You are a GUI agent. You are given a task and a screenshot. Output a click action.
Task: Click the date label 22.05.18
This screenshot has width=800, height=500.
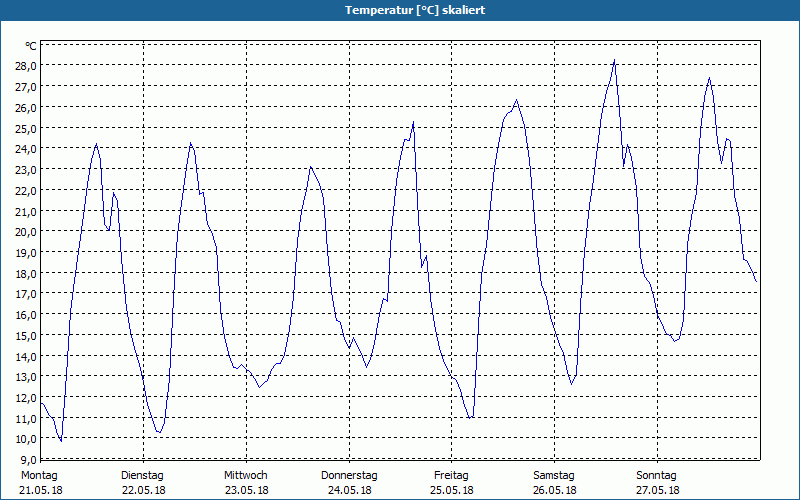click(144, 490)
